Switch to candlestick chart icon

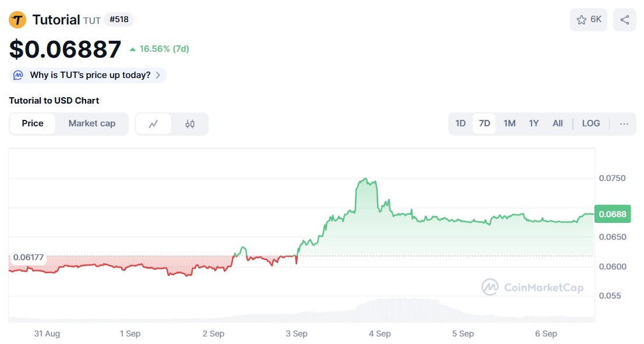pos(190,124)
